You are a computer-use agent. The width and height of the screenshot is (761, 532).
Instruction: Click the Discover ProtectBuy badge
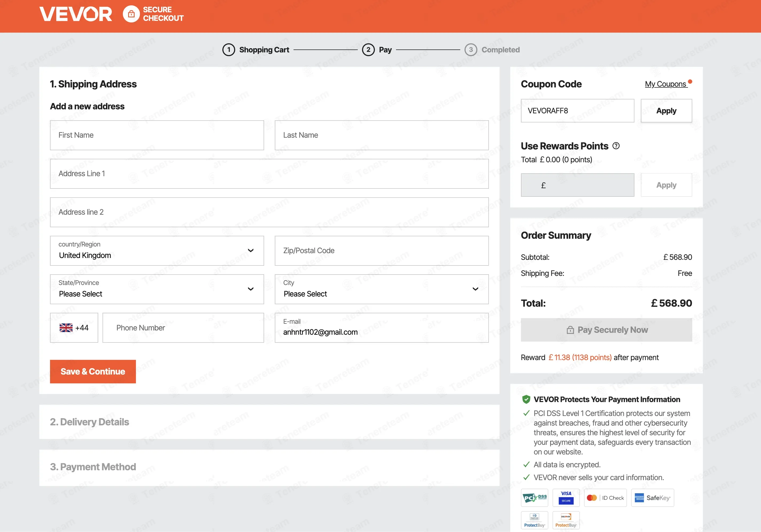(x=566, y=520)
